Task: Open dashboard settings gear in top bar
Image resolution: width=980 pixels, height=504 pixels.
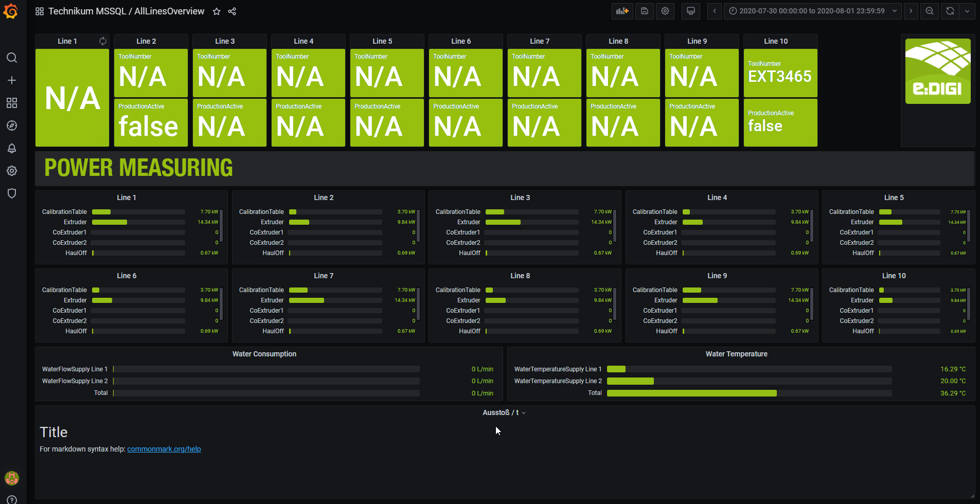Action: click(665, 11)
